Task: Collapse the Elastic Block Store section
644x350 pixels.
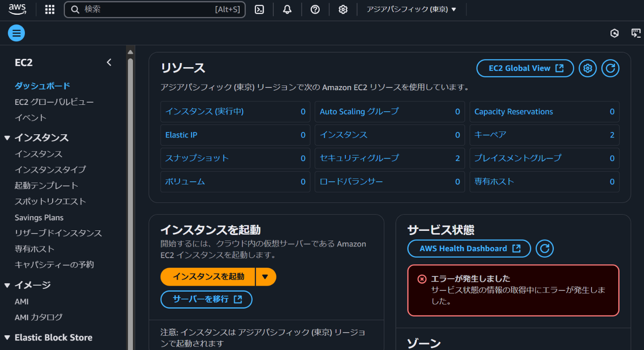Action: coord(7,338)
